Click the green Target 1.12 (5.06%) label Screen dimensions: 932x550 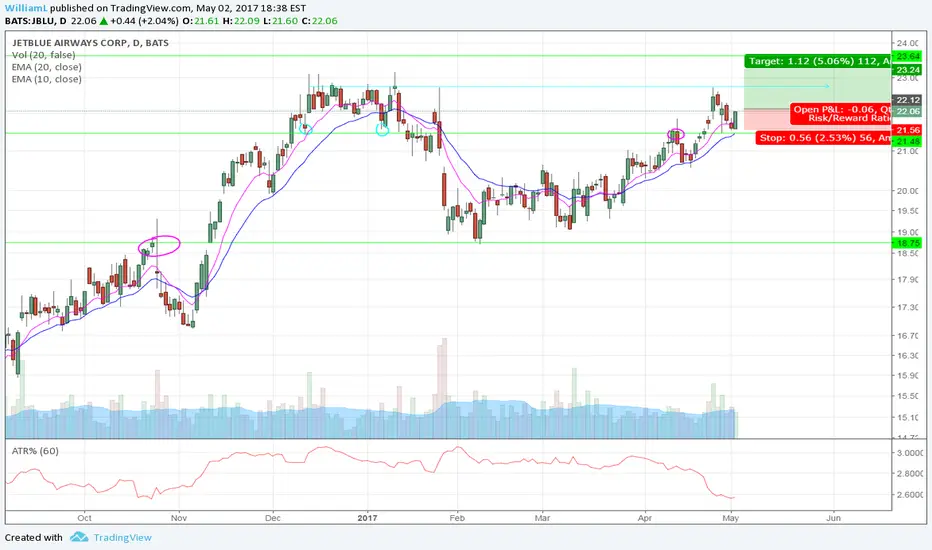pos(818,61)
